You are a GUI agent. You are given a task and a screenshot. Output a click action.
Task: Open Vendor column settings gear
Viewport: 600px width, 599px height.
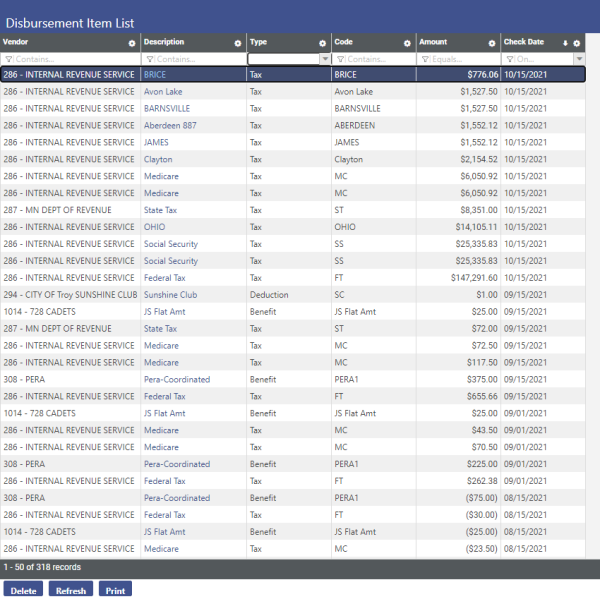pyautogui.click(x=132, y=43)
